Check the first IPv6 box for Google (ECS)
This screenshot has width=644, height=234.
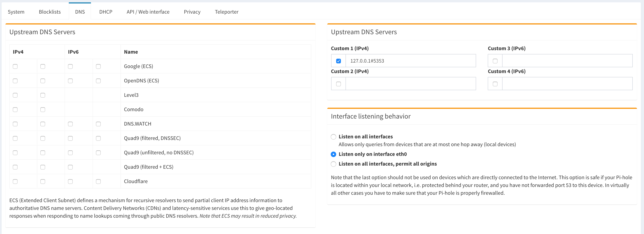71,66
